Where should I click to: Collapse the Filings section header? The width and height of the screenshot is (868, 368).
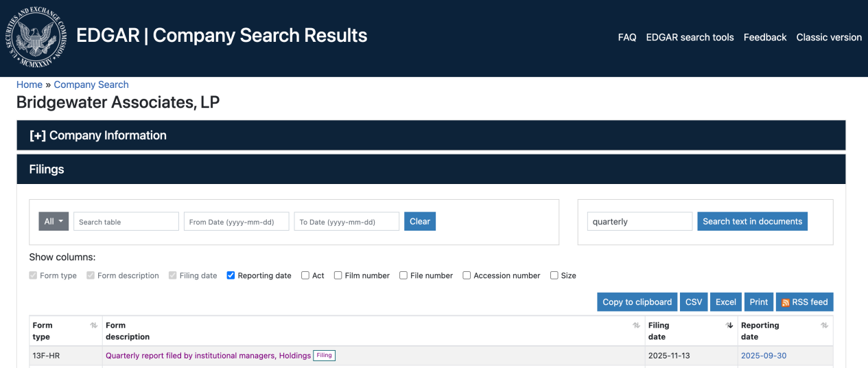tap(47, 169)
